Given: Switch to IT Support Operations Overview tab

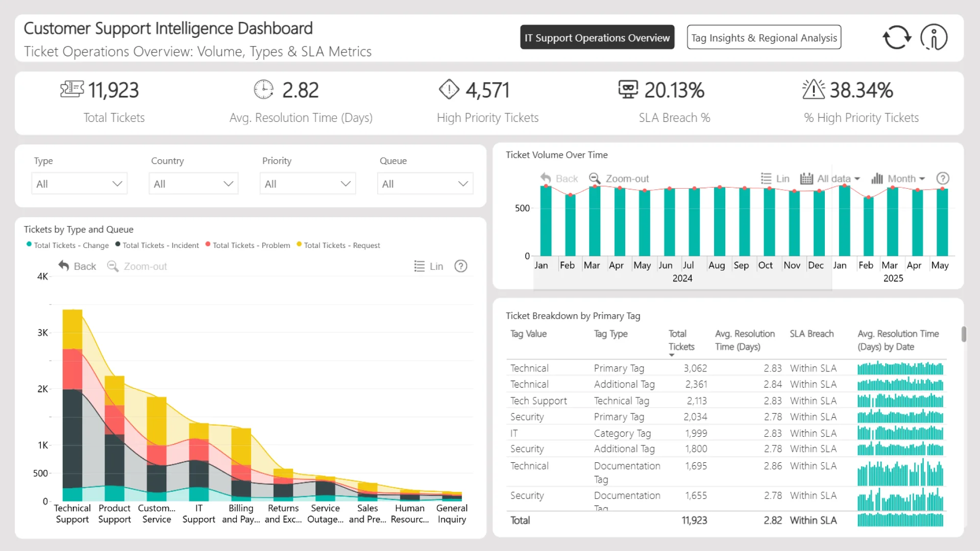Looking at the screenshot, I should [x=597, y=37].
